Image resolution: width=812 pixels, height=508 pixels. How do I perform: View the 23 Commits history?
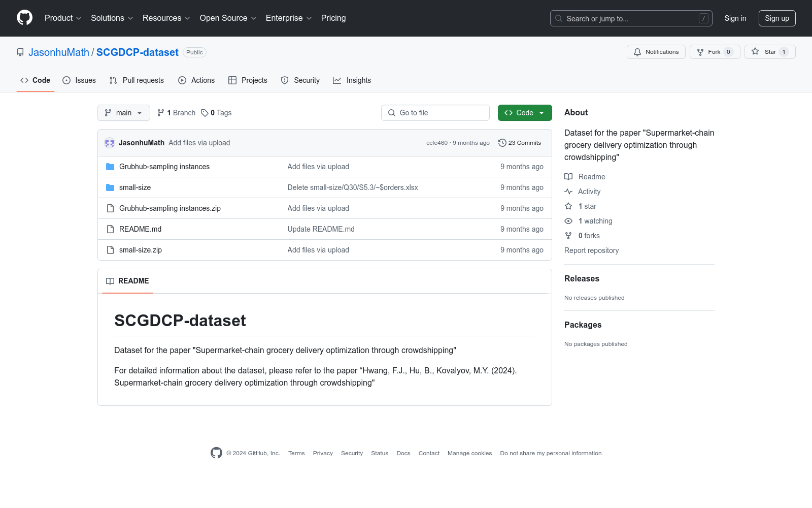tap(520, 143)
